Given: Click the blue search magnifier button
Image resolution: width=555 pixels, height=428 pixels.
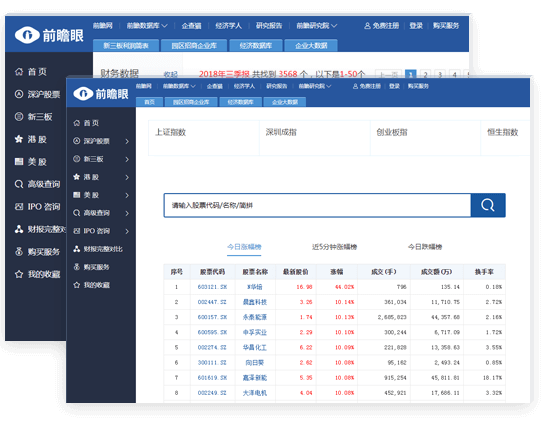Looking at the screenshot, I should tap(488, 205).
